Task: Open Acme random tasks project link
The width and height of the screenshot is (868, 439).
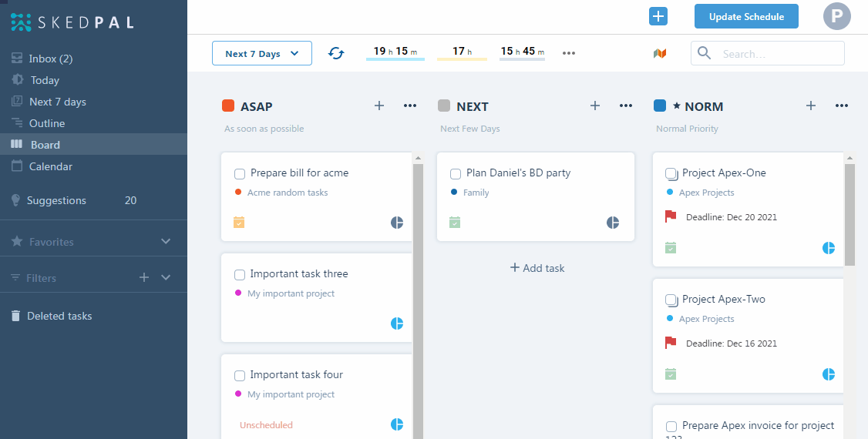Action: [x=288, y=193]
